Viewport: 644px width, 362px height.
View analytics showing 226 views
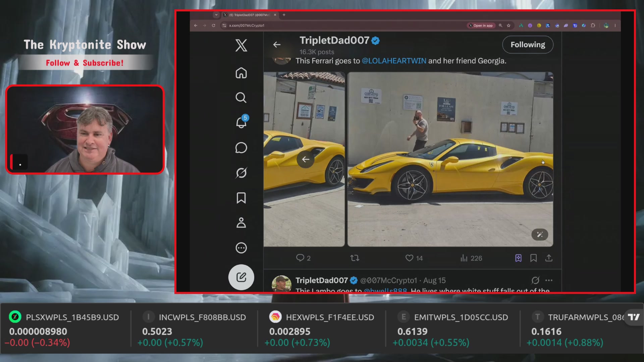[471, 258]
